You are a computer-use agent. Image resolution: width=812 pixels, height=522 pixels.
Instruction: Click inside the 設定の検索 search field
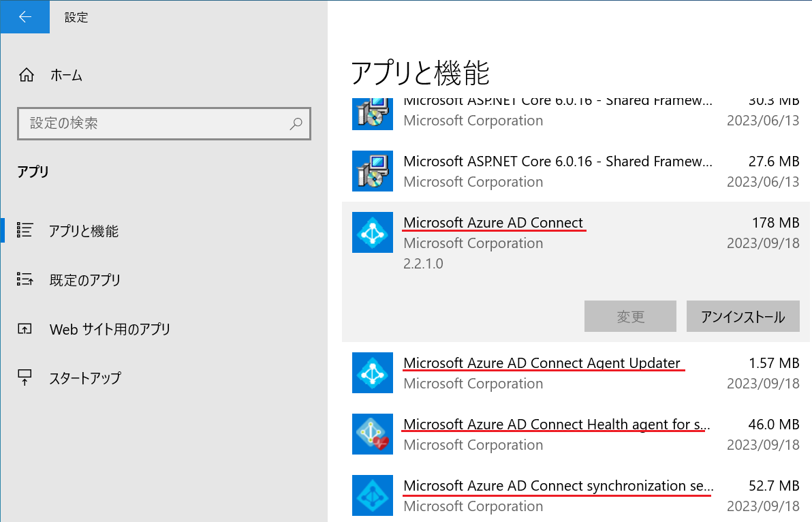coord(163,123)
